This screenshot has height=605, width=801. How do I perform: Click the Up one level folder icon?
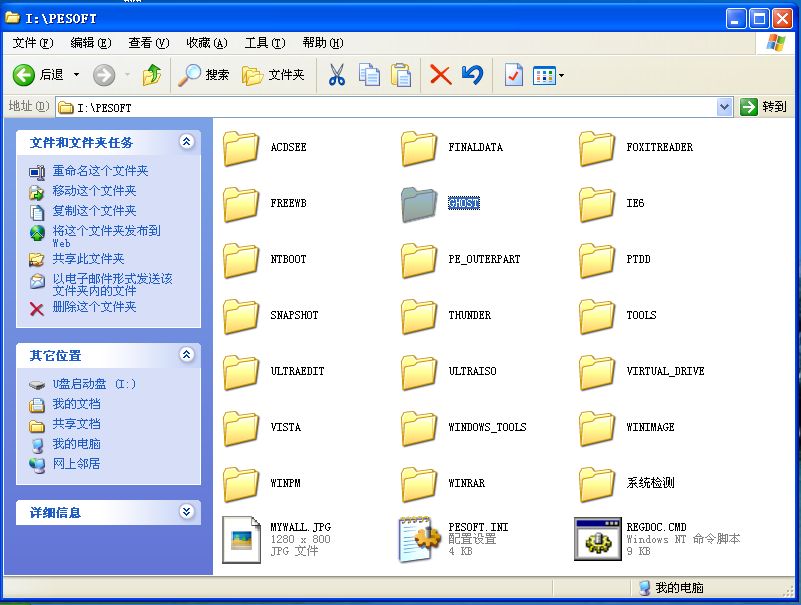[x=152, y=75]
